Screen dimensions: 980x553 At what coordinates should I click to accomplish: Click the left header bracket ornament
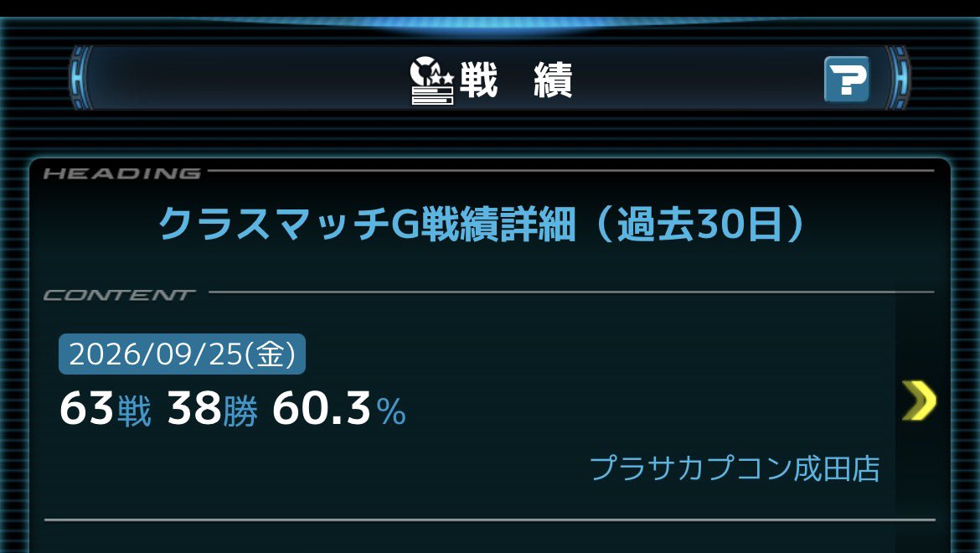[x=81, y=78]
